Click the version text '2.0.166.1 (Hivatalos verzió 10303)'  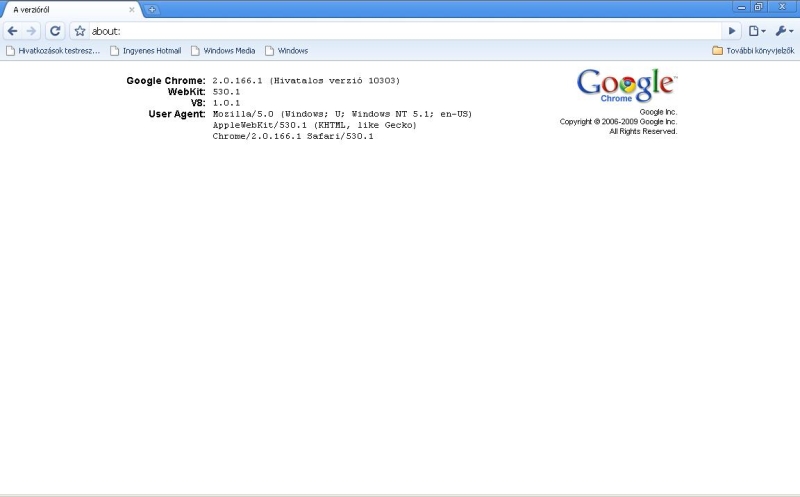tap(306, 81)
